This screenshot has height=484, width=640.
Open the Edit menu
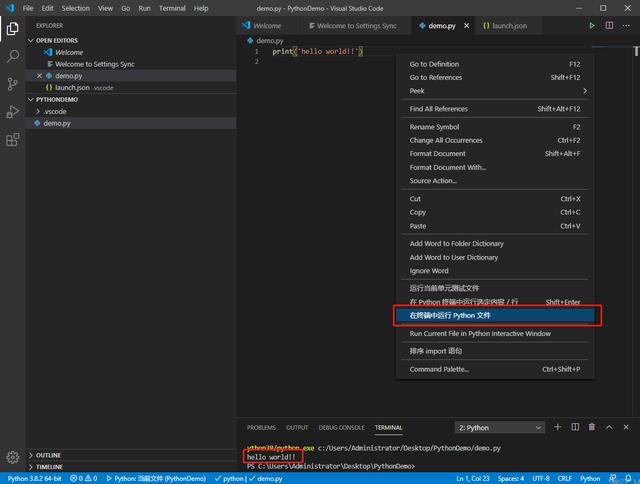[x=47, y=8]
